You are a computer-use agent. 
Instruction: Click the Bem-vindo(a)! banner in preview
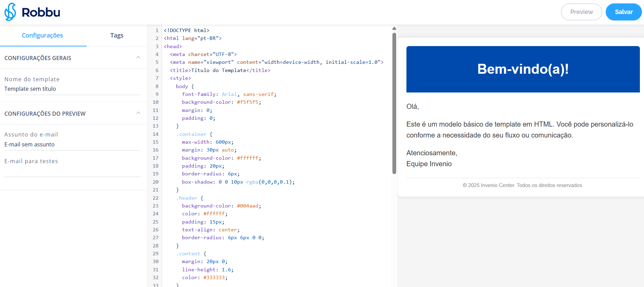[x=523, y=69]
